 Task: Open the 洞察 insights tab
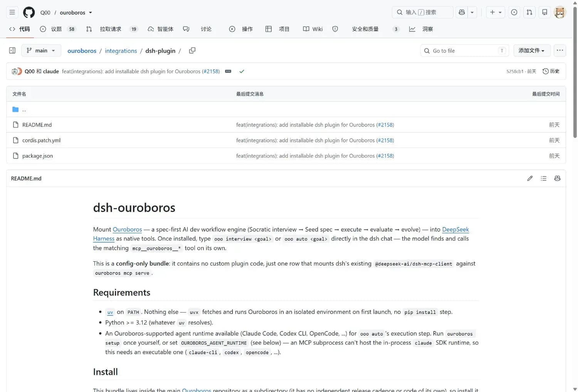pos(421,29)
